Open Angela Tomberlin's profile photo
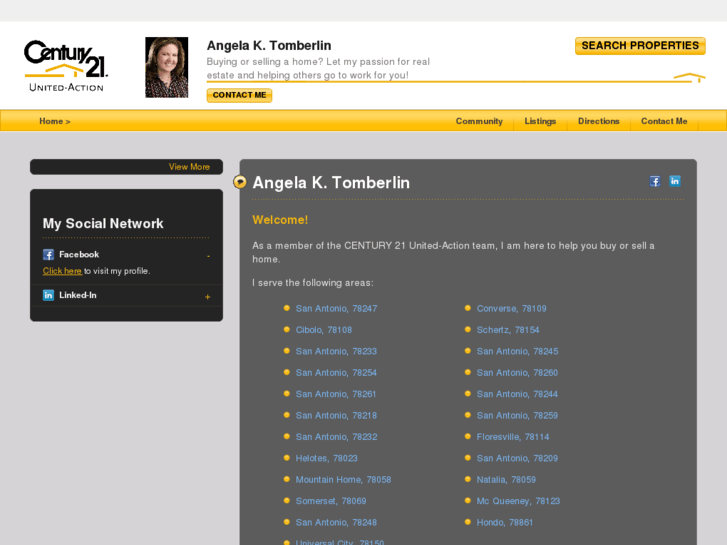The width and height of the screenshot is (727, 545). coord(166,67)
